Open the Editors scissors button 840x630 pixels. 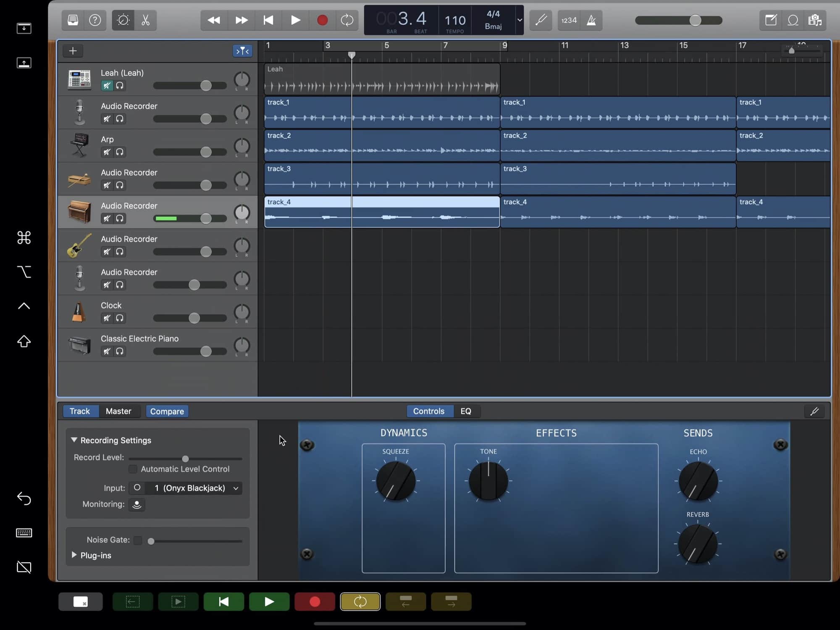click(x=145, y=20)
